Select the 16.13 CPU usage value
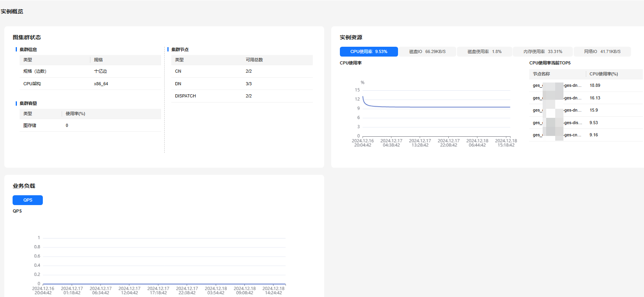The image size is (644, 297). point(595,98)
